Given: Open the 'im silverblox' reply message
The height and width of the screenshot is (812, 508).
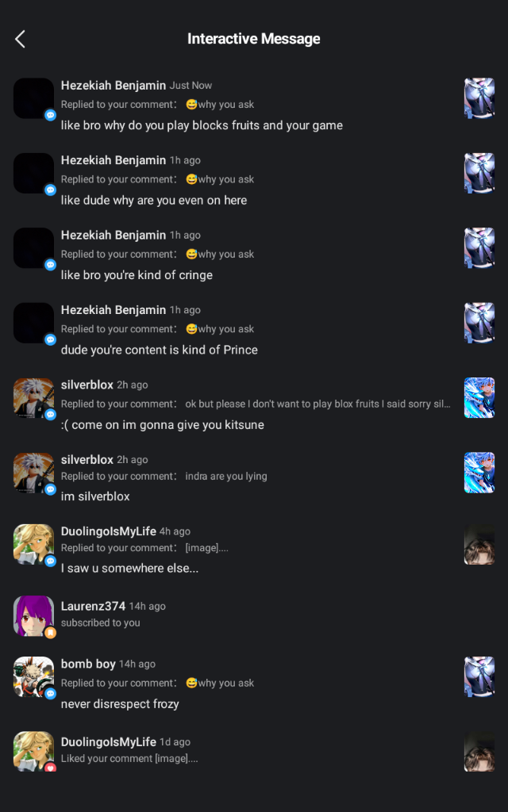Looking at the screenshot, I should point(95,496).
